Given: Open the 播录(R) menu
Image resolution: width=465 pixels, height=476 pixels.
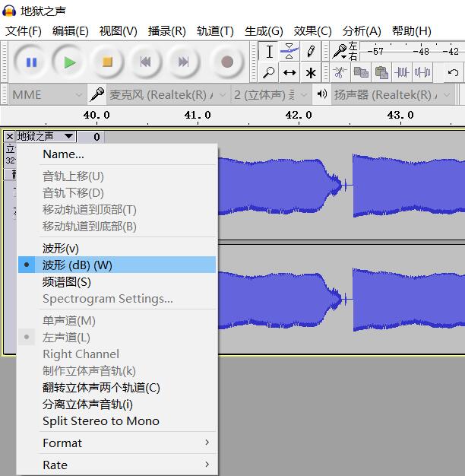Looking at the screenshot, I should click(x=166, y=31).
